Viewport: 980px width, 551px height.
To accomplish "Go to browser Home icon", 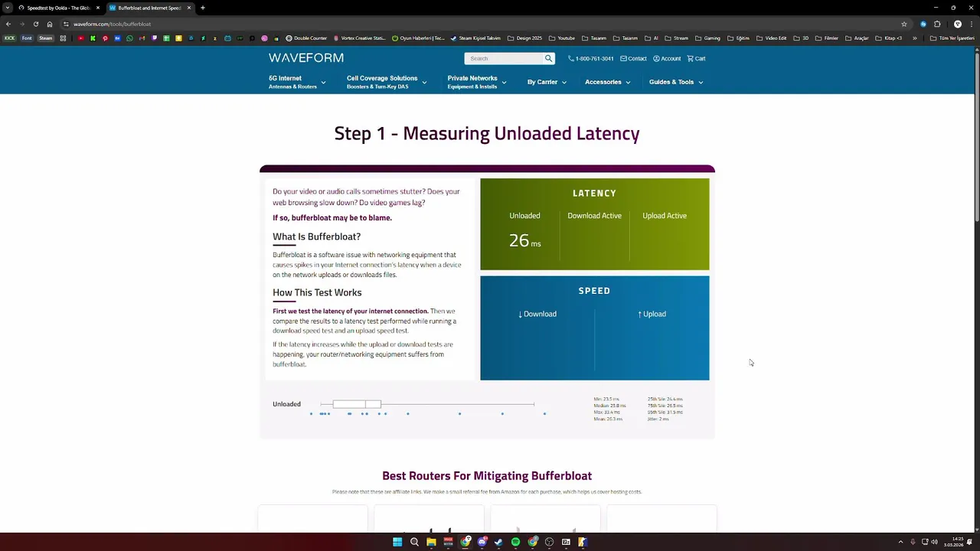I will pyautogui.click(x=50, y=24).
